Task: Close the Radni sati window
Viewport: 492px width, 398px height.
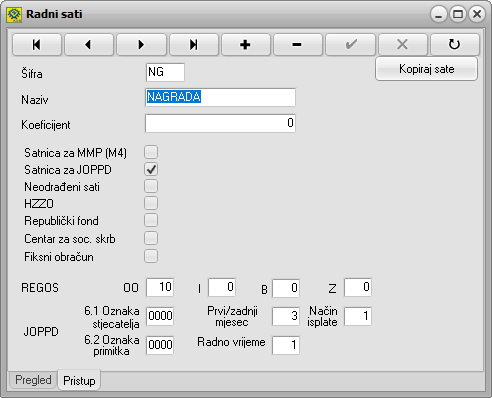Action: coord(477,14)
